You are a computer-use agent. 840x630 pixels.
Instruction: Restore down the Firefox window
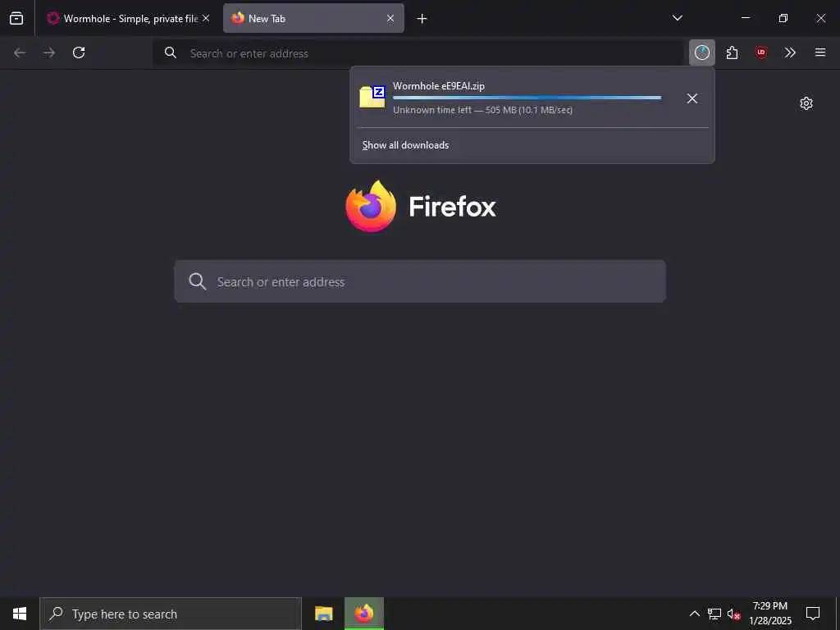pyautogui.click(x=783, y=18)
